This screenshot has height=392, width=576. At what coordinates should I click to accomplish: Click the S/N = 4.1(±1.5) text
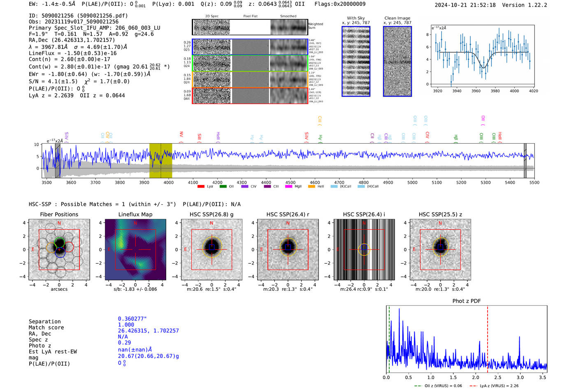[53, 81]
